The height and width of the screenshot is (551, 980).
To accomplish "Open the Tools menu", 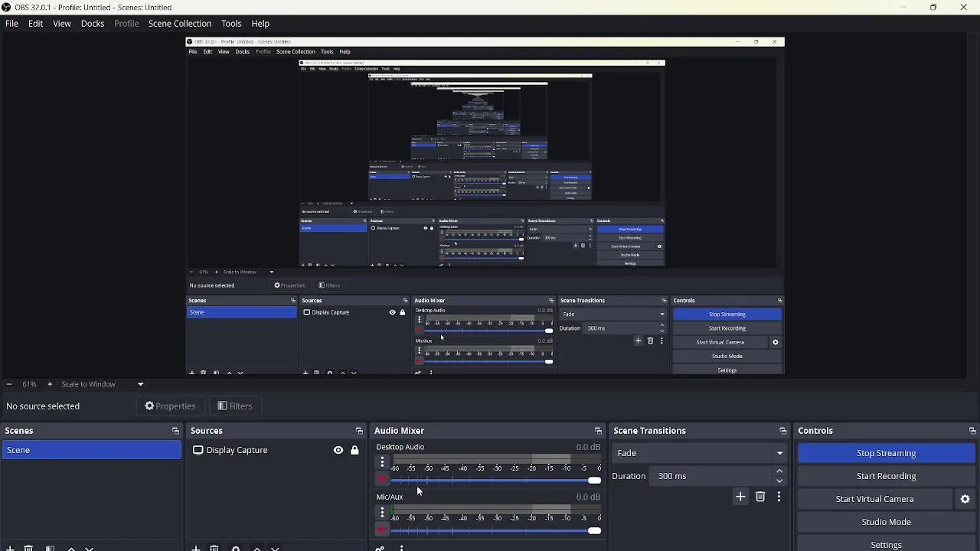I will pos(231,24).
